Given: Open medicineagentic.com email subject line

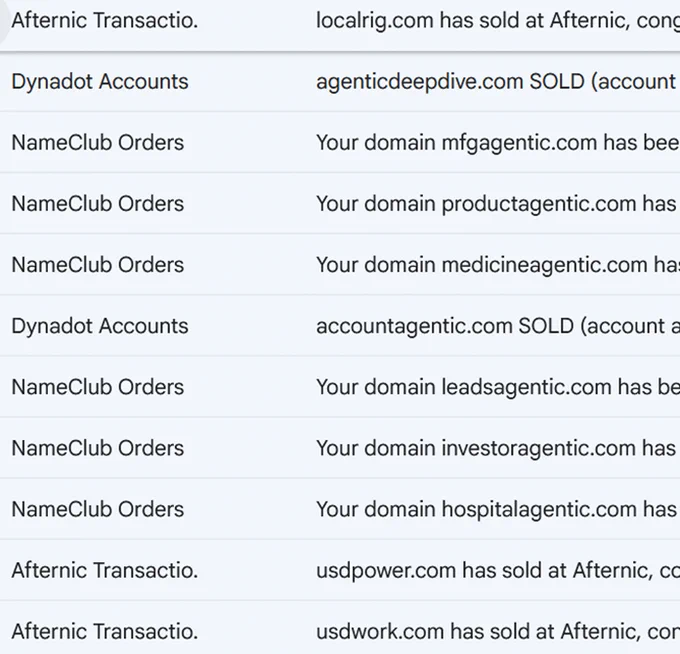Looking at the screenshot, I should pos(498,265).
